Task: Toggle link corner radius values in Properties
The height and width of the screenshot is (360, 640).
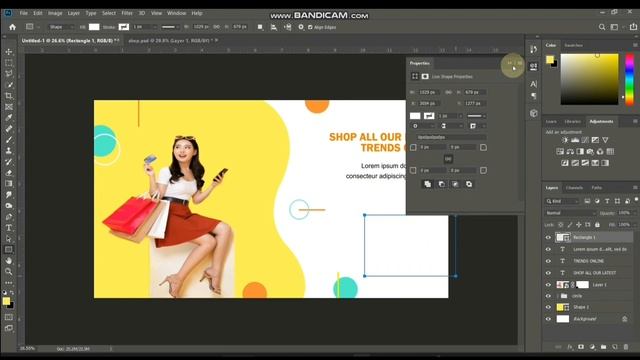Action: 448,159
